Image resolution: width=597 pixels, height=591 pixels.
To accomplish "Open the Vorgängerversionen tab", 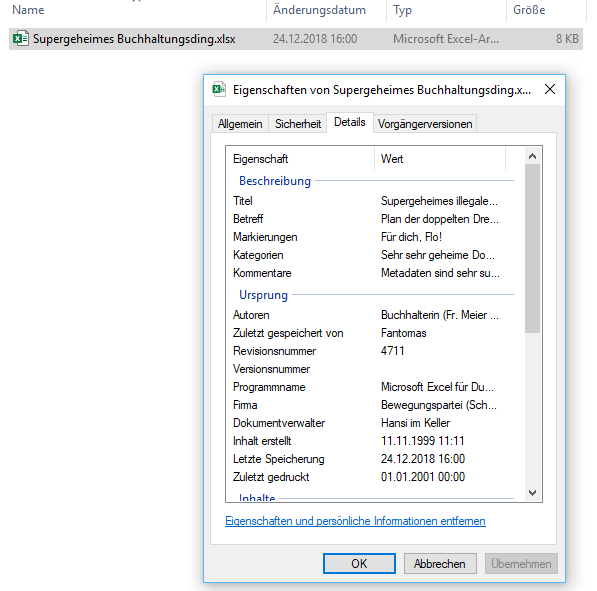I will pos(425,124).
